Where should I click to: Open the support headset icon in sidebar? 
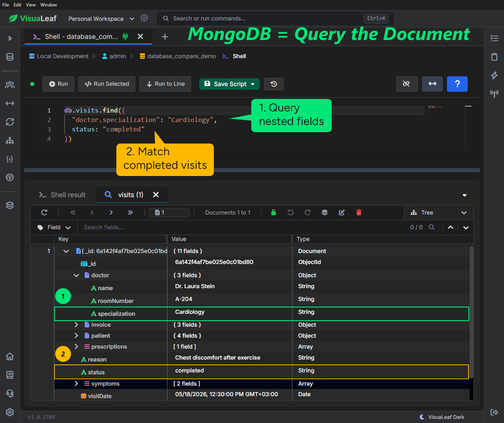click(10, 393)
